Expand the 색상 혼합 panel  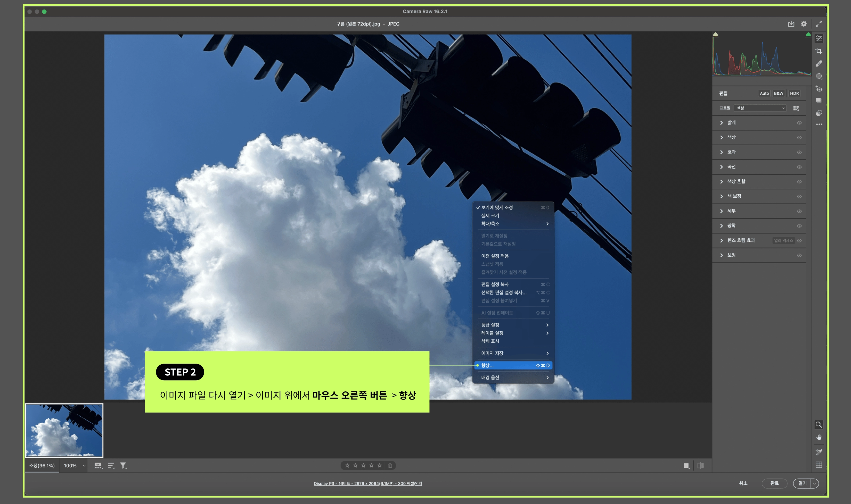[736, 181]
